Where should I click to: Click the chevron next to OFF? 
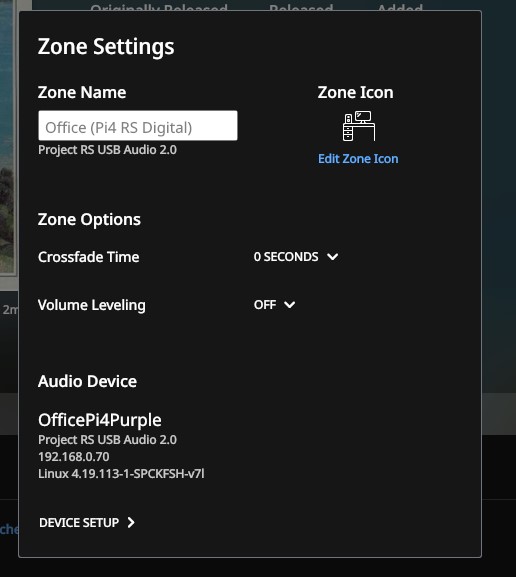click(x=289, y=305)
